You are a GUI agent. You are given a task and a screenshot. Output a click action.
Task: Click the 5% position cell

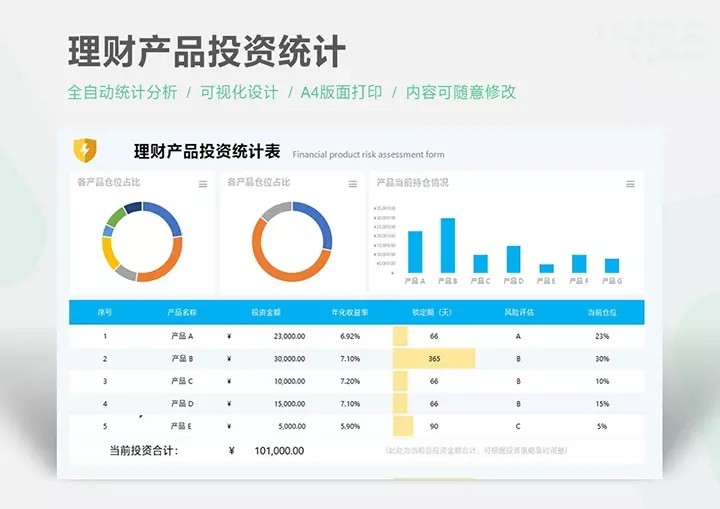[602, 426]
